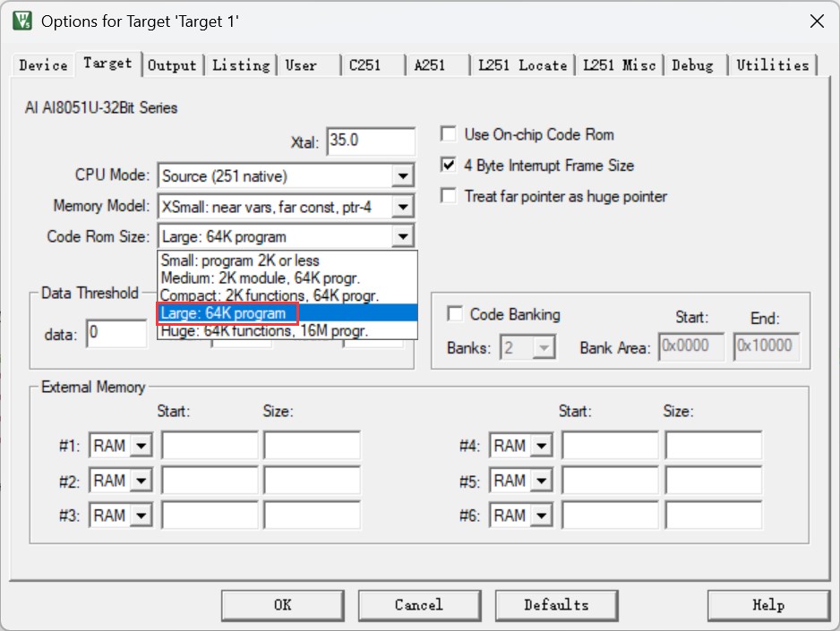The width and height of the screenshot is (840, 631).
Task: Confirm settings with the OK button
Action: tap(283, 605)
